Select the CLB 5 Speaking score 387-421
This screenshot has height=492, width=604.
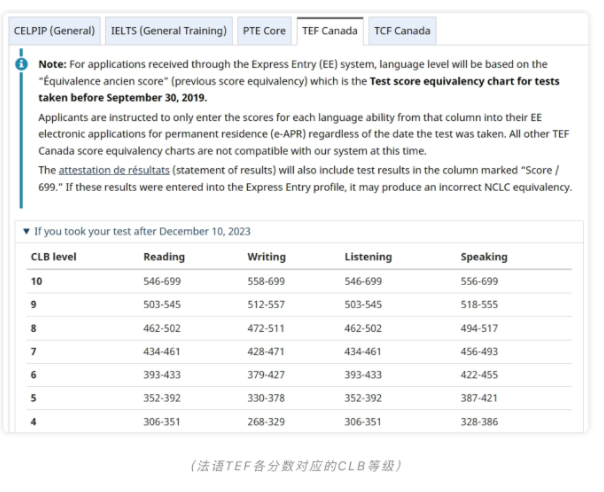coord(479,398)
